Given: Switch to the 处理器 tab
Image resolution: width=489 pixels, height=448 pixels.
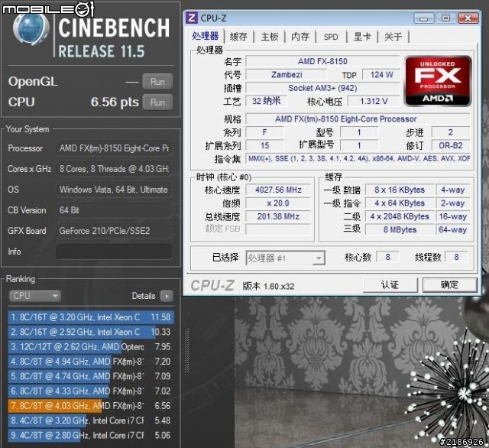Looking at the screenshot, I should click(x=206, y=36).
